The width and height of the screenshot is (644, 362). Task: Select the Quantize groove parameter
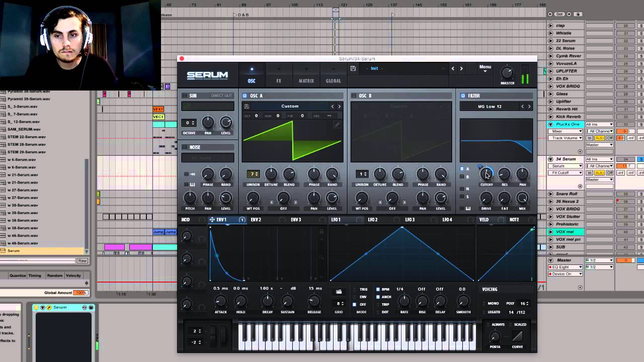click(x=18, y=276)
